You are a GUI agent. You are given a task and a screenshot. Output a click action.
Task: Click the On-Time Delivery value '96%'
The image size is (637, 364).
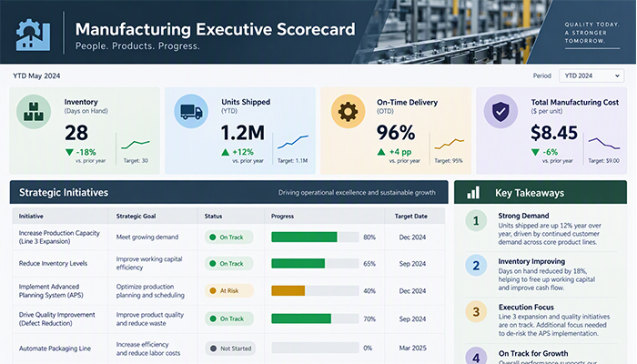pos(396,133)
